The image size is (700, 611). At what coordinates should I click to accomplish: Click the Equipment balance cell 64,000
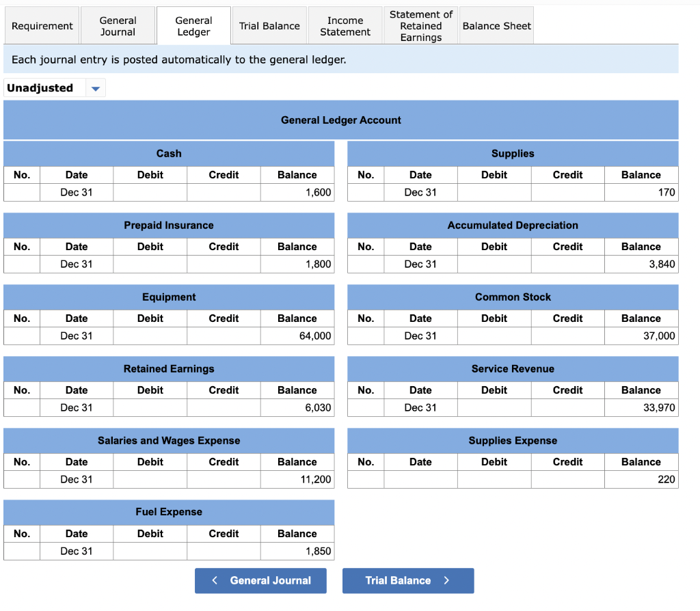point(297,336)
